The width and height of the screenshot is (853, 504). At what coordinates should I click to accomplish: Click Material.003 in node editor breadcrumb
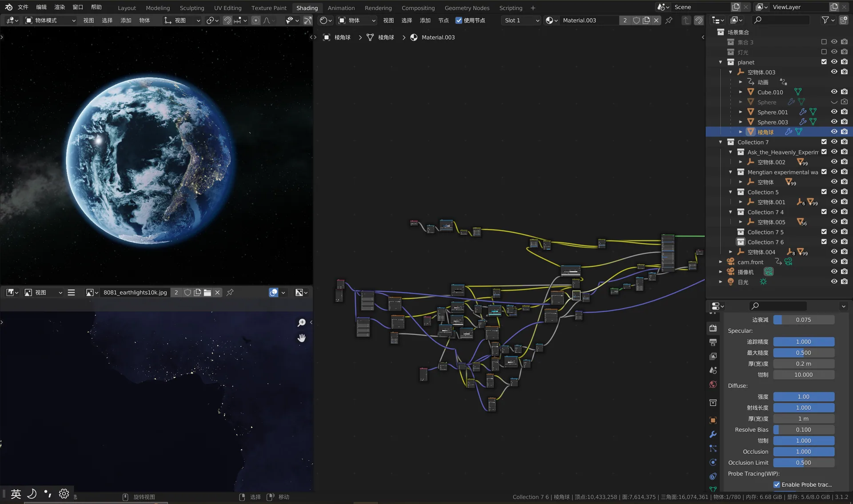(x=438, y=37)
